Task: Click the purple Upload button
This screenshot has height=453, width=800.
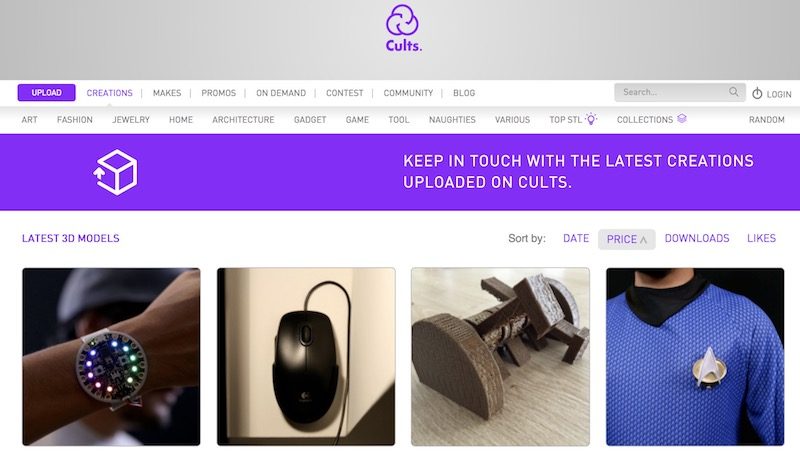Action: pos(46,92)
